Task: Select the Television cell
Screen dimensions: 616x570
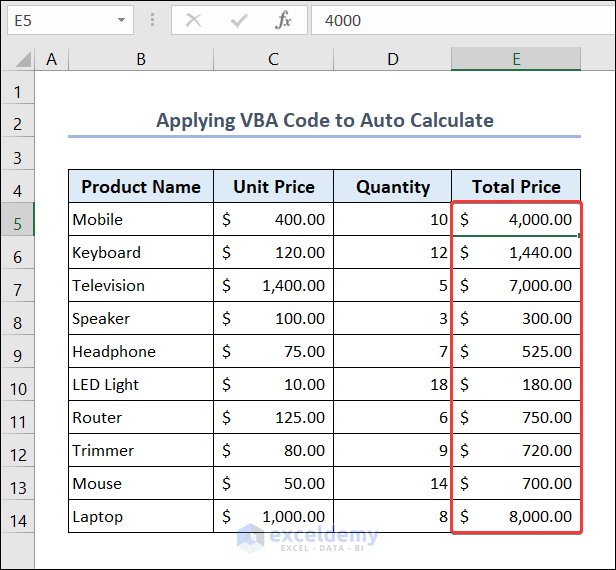Action: pyautogui.click(x=141, y=286)
